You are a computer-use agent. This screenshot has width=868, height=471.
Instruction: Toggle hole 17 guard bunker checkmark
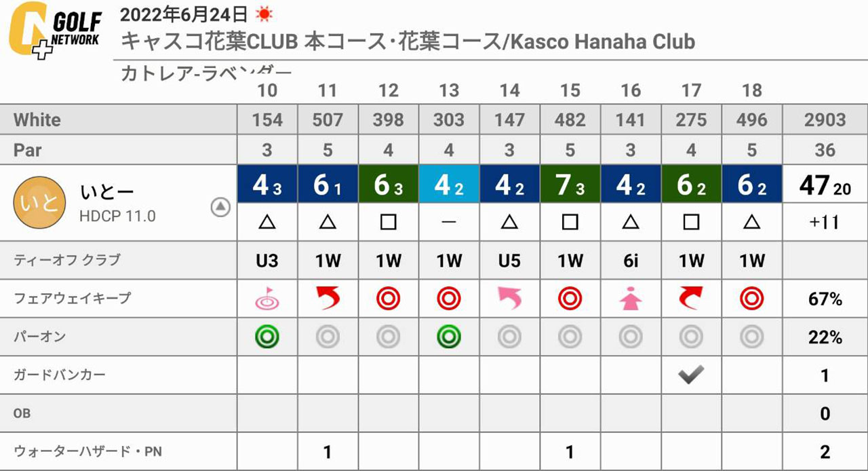click(690, 375)
